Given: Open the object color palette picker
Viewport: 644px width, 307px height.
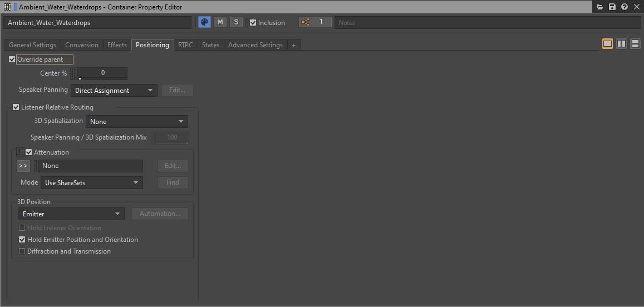Looking at the screenshot, I should click(x=204, y=22).
